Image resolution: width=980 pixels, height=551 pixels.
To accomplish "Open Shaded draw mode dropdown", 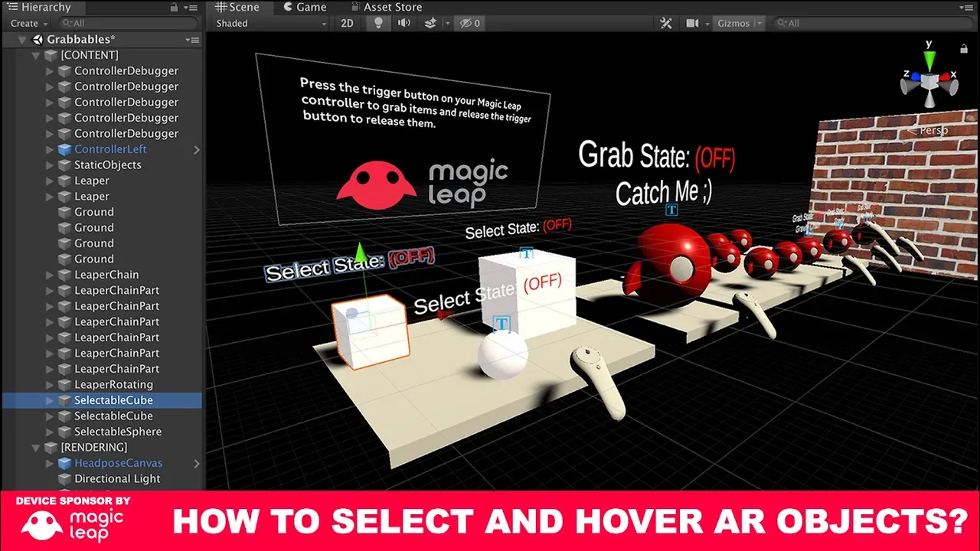I will pos(271,23).
